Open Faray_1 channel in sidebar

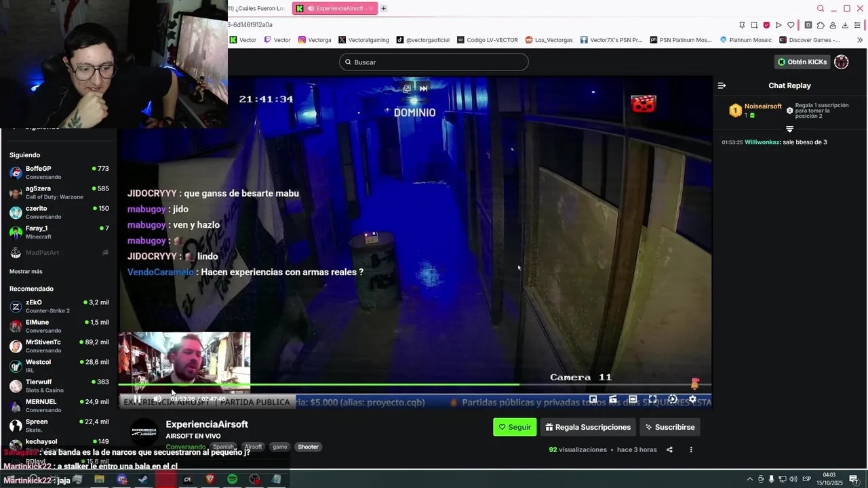tap(59, 232)
